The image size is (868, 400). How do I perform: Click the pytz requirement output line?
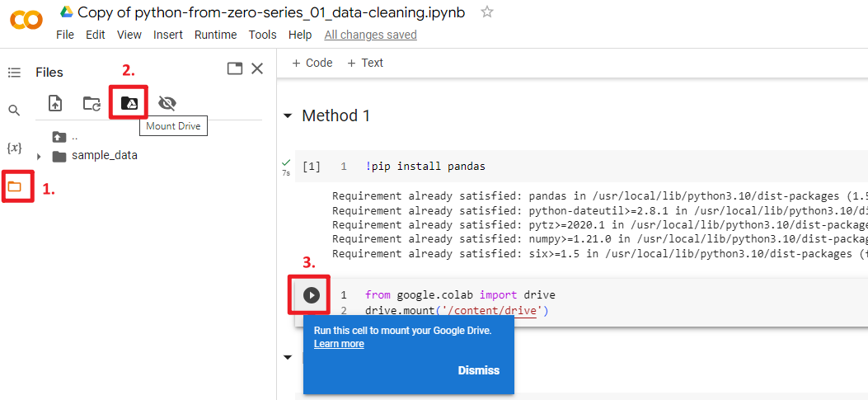[x=600, y=225]
